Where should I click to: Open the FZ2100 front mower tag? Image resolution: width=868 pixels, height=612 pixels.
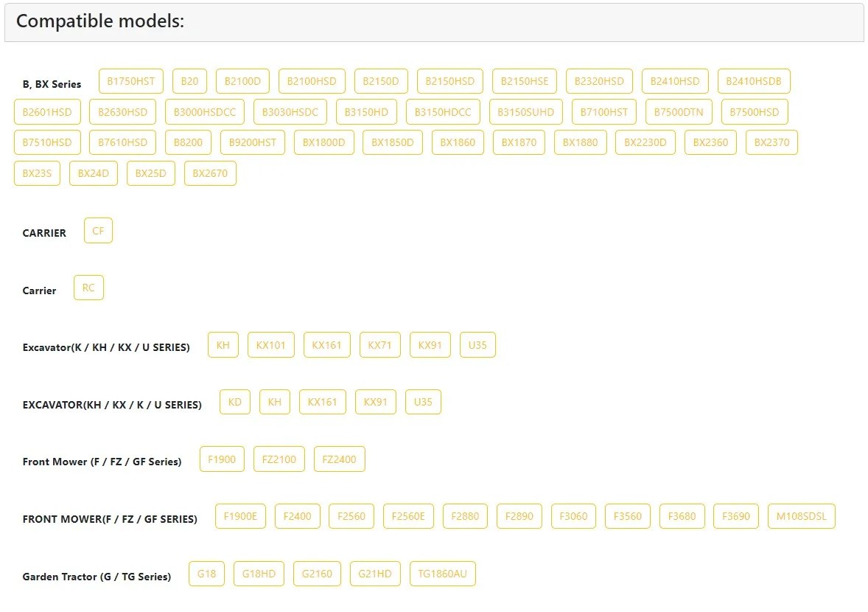pyautogui.click(x=279, y=459)
